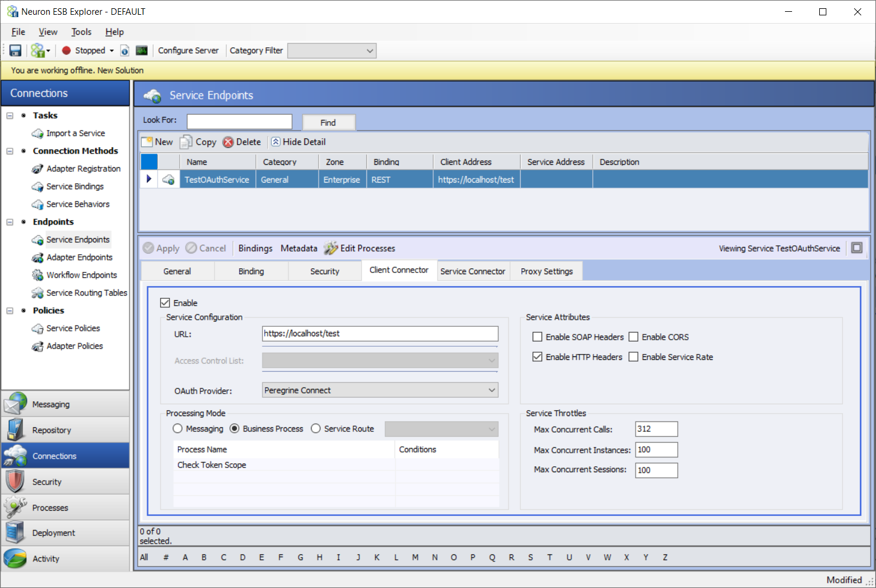Click the Service Routing Tables icon
Image resolution: width=876 pixels, height=588 pixels.
point(38,293)
